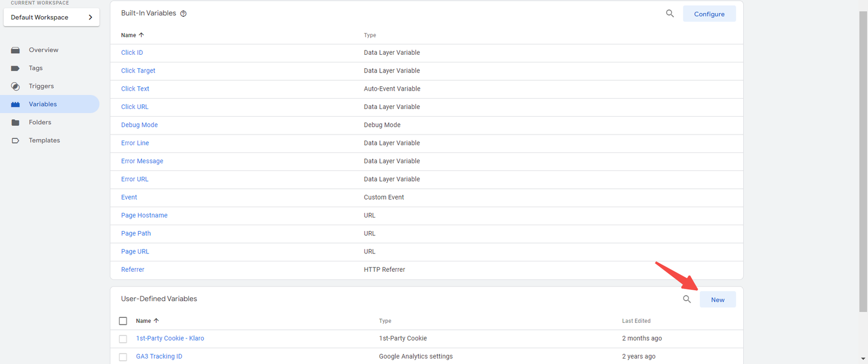Open help icon beside Built-In Variables
Viewport: 868px width, 364px height.
point(183,14)
